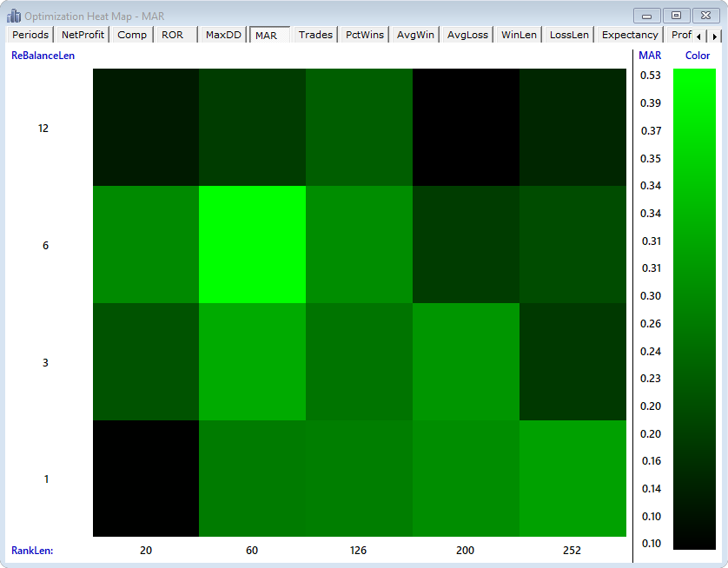Click the 0.16 legend value

651,461
